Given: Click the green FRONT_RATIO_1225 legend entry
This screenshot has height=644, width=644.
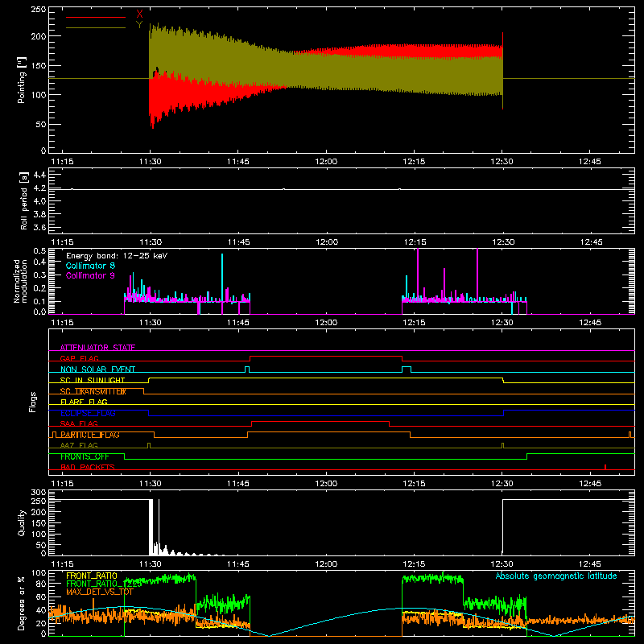Looking at the screenshot, I should (104, 584).
